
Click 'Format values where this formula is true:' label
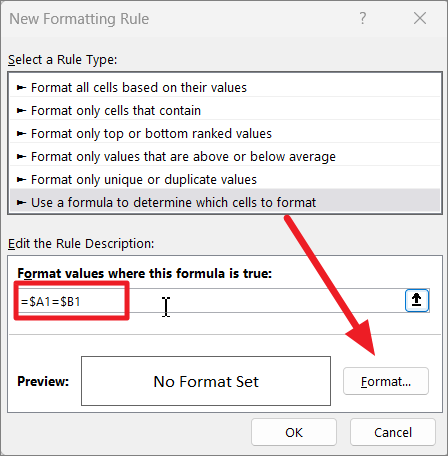pos(145,273)
